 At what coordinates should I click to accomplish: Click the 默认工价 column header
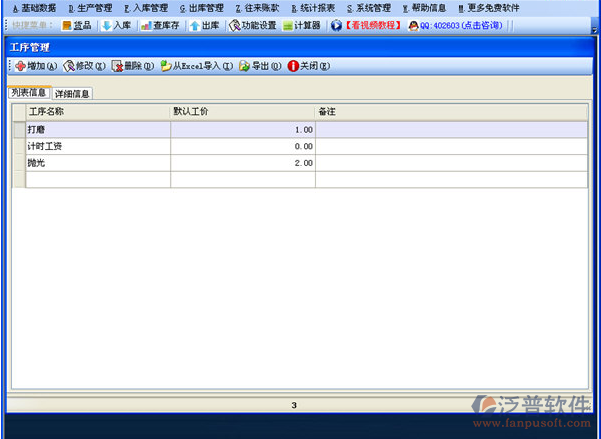[243, 112]
